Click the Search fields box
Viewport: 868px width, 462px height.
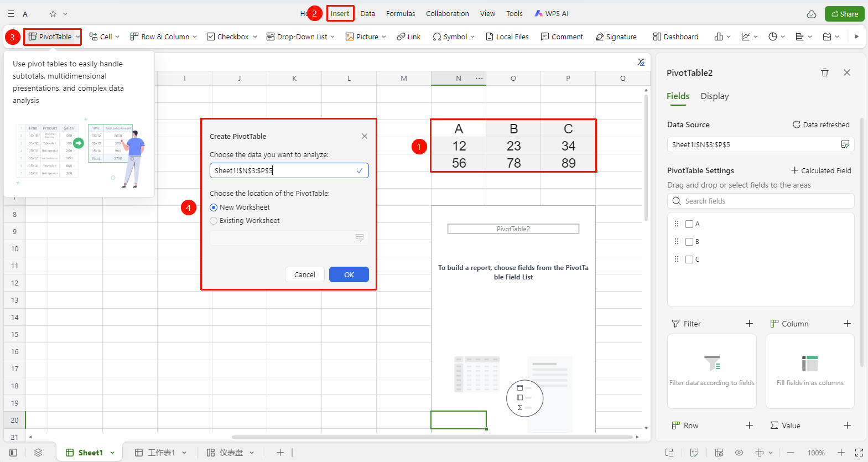pyautogui.click(x=761, y=201)
